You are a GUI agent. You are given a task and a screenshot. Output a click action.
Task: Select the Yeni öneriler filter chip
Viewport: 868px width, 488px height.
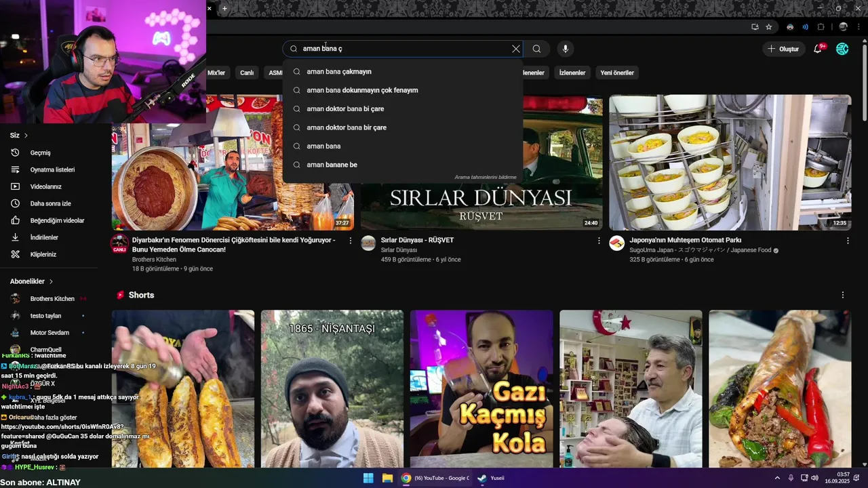[x=617, y=73]
